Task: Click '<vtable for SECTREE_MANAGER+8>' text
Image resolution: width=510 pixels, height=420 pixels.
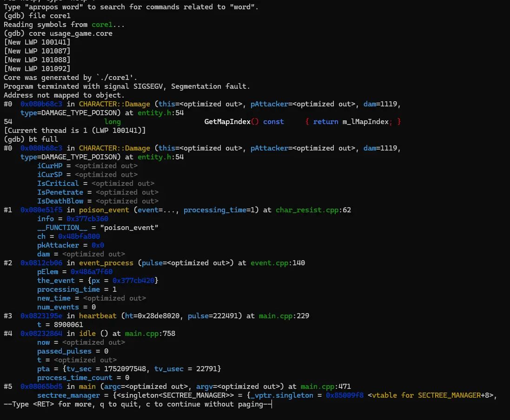Action: pos(431,395)
